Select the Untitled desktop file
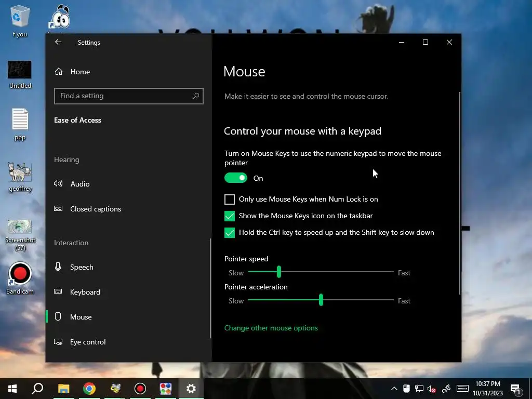This screenshot has width=532, height=399. click(20, 75)
